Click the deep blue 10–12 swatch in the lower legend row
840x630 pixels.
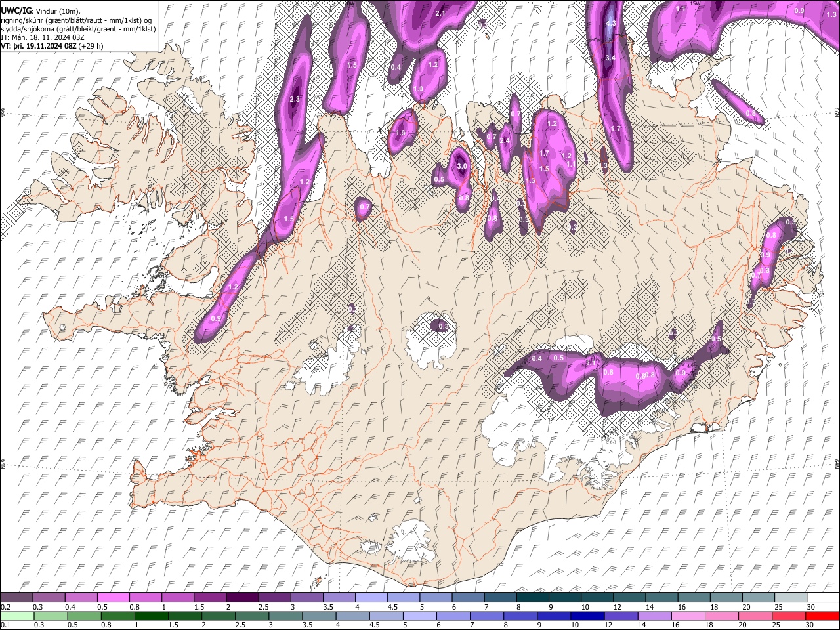(587, 616)
